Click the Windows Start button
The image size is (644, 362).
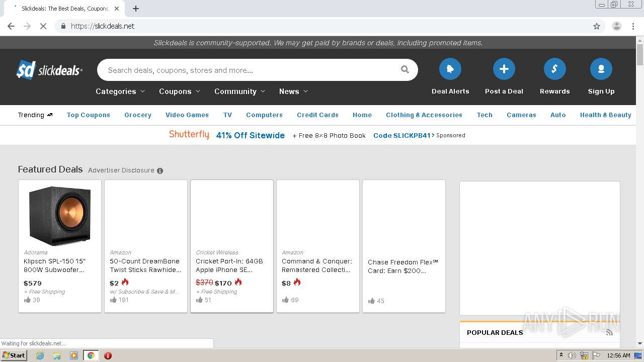pos(14,355)
